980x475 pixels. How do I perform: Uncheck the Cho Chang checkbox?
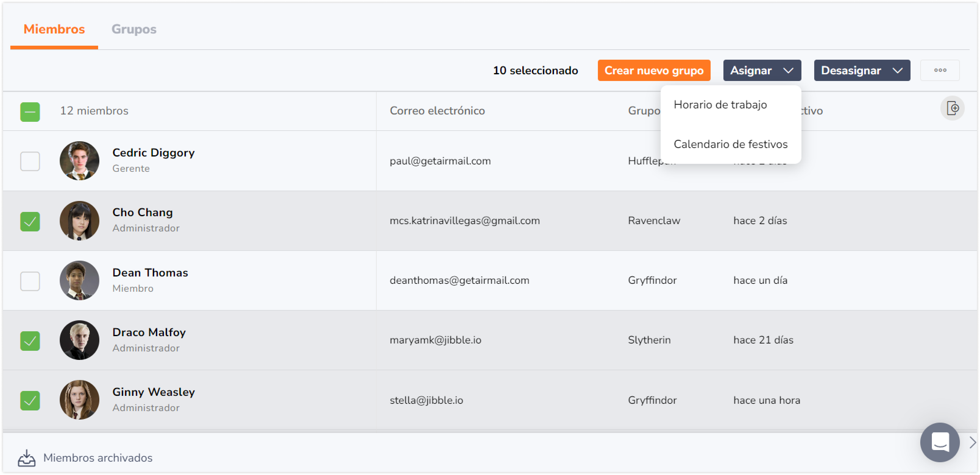30,222
